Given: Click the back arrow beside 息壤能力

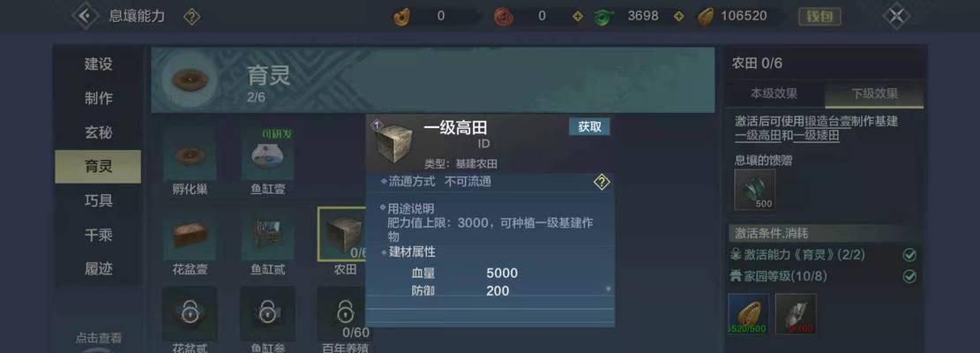Looking at the screenshot, I should coord(85,16).
